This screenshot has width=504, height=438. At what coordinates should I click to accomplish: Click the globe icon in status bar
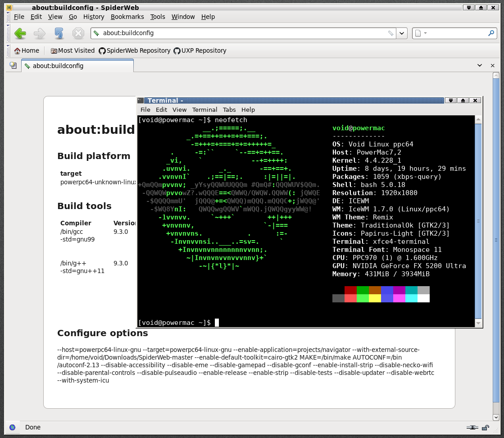tap(13, 427)
